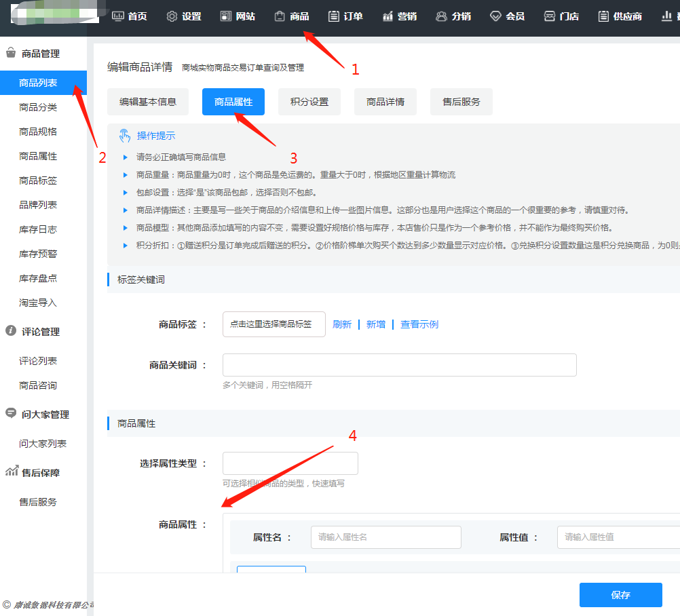Click the 保存 save button

pos(620,595)
